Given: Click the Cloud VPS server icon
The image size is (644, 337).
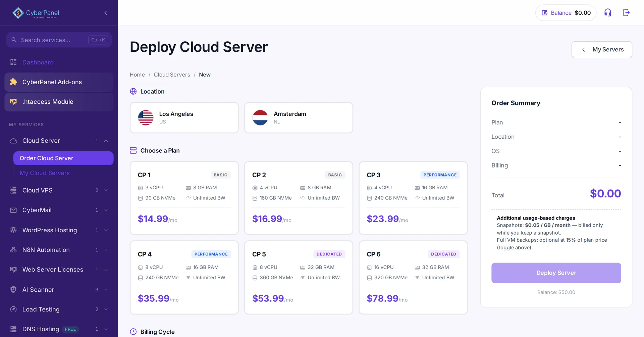Looking at the screenshot, I should pos(13,190).
